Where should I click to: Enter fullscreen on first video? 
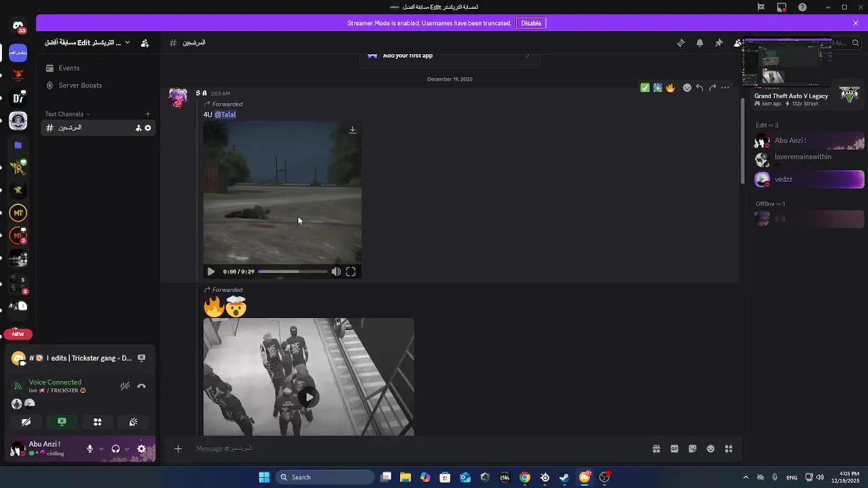351,272
